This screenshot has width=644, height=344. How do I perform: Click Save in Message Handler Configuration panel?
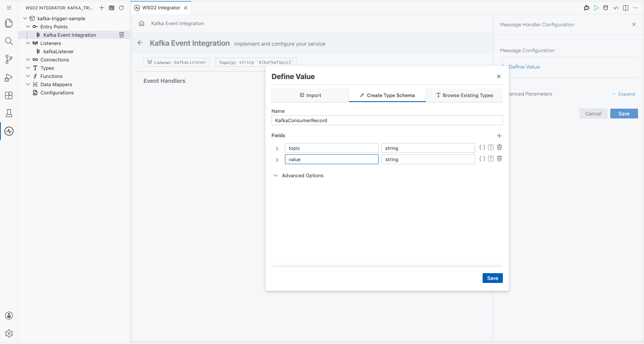click(x=624, y=114)
